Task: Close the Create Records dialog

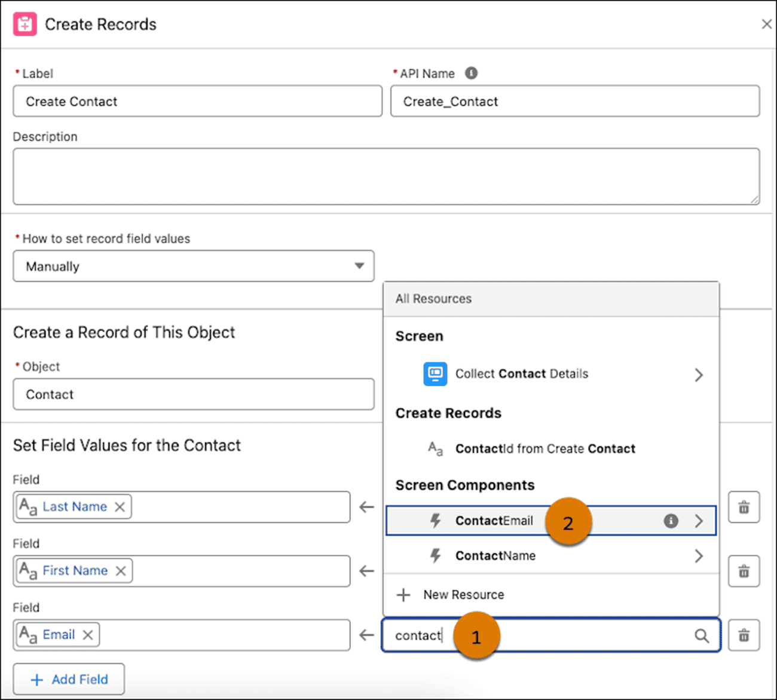Action: [x=766, y=25]
